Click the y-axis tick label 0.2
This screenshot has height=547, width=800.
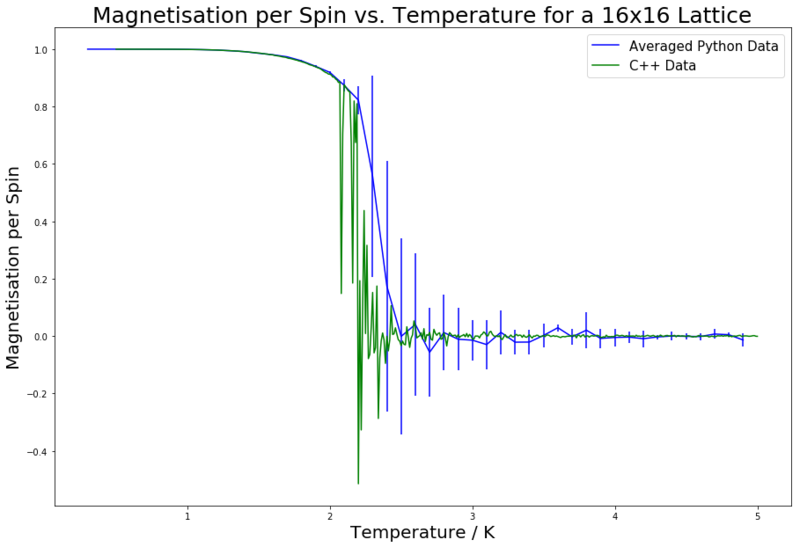(41, 280)
